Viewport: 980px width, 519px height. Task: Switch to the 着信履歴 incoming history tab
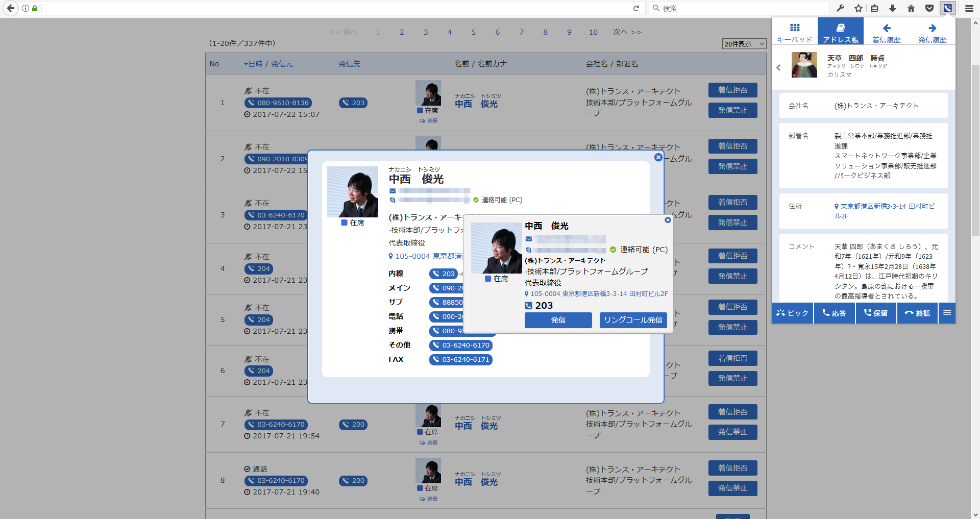(887, 31)
